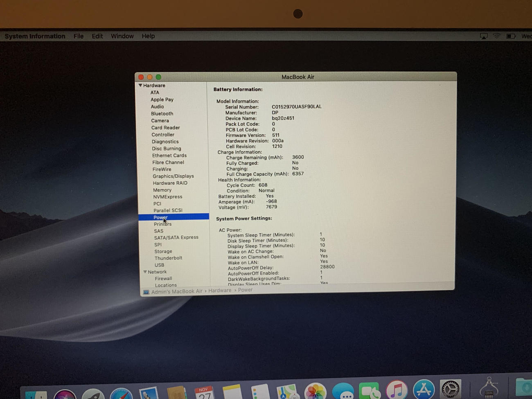Open Messages app in Dock
Viewport: 532px width, 399px height.
click(343, 390)
